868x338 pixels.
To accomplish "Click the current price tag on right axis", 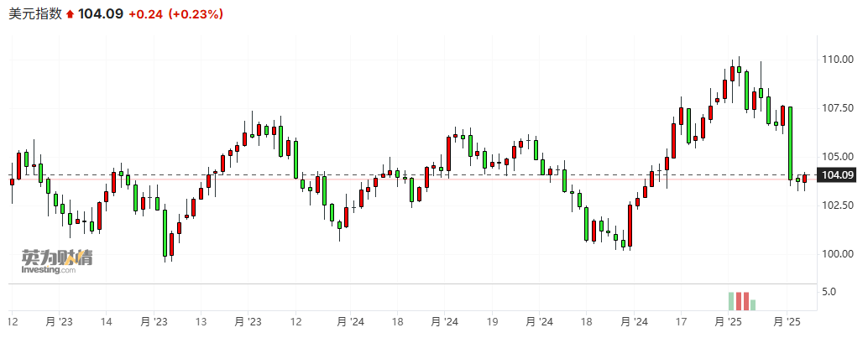I will [839, 175].
